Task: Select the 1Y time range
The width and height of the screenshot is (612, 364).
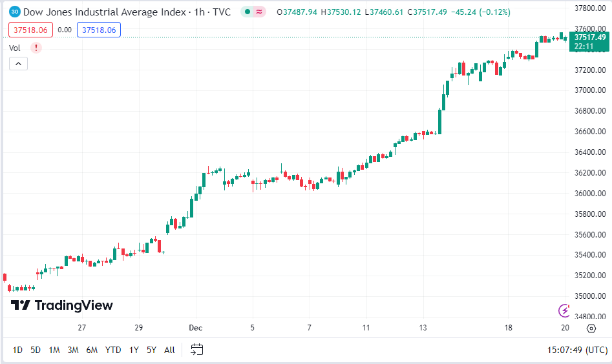Action: pyautogui.click(x=134, y=350)
